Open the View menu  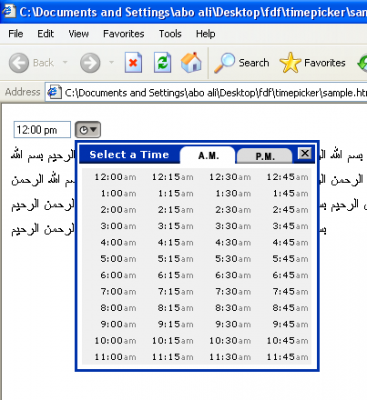click(x=78, y=34)
